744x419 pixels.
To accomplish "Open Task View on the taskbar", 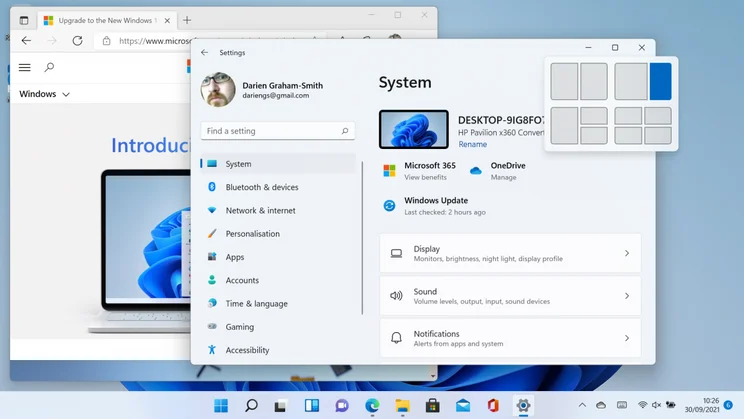I will [281, 406].
